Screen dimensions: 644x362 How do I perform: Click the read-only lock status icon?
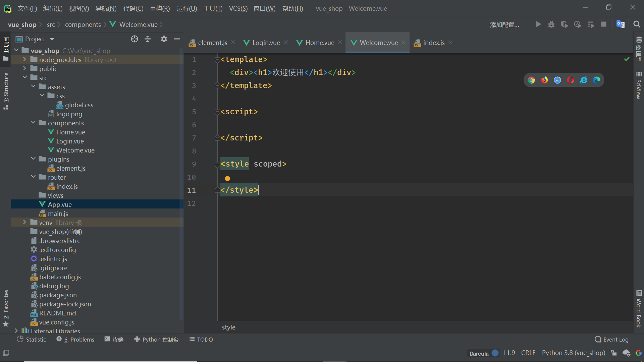coord(614,353)
